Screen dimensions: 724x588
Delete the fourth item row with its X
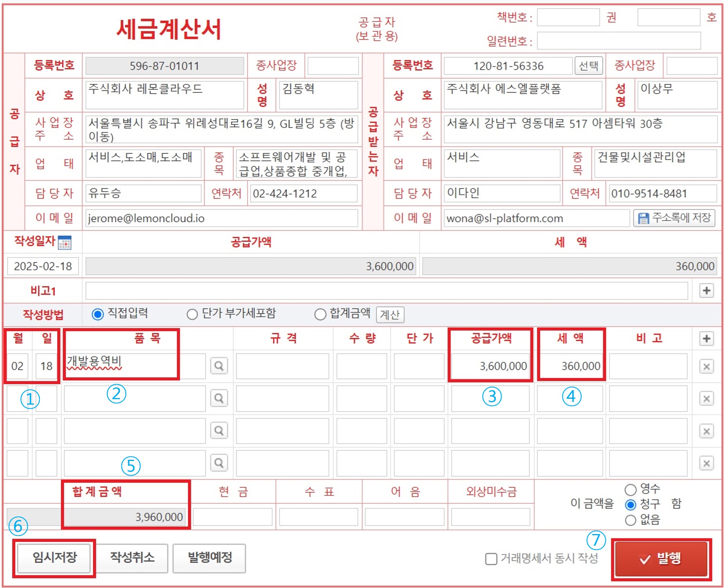pyautogui.click(x=706, y=463)
